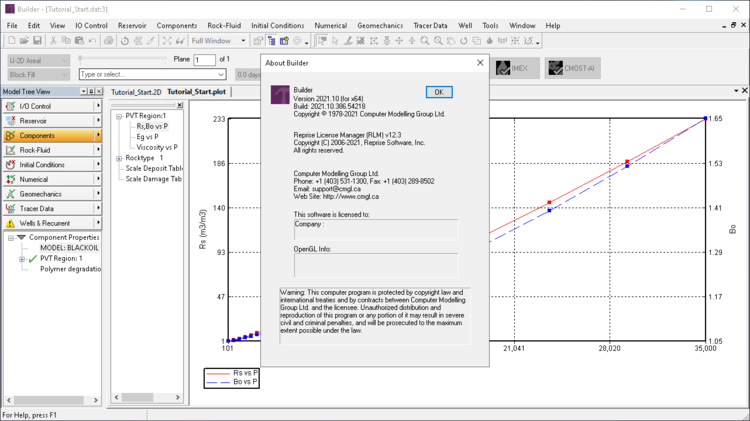The width and height of the screenshot is (750, 421).
Task: Select the zoom magnifier tool in the toolbar
Action: pyautogui.click(x=425, y=41)
